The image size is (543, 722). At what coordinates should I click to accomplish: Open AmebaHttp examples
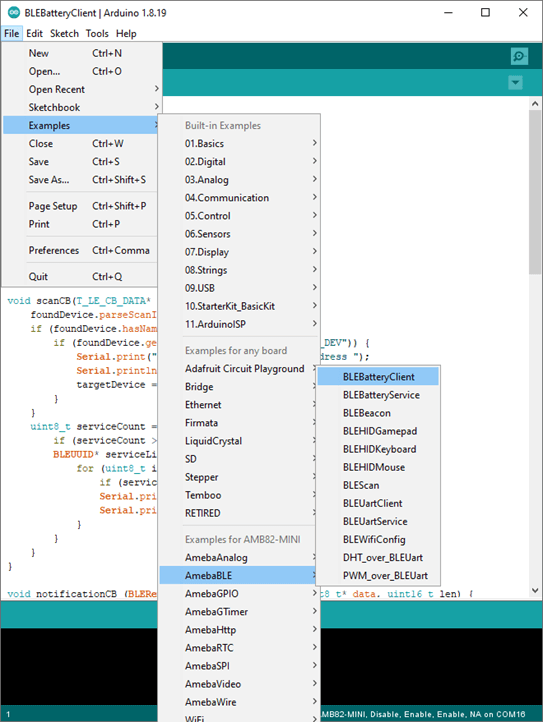[x=239, y=630]
